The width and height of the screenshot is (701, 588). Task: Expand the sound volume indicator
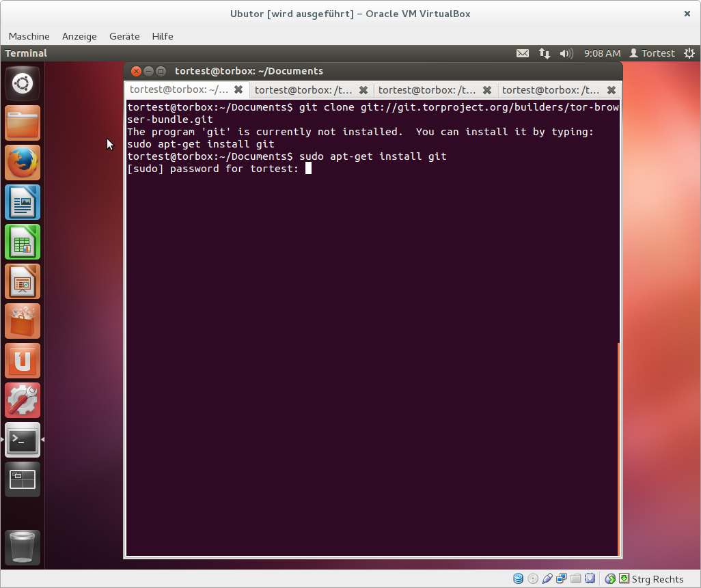coord(566,53)
